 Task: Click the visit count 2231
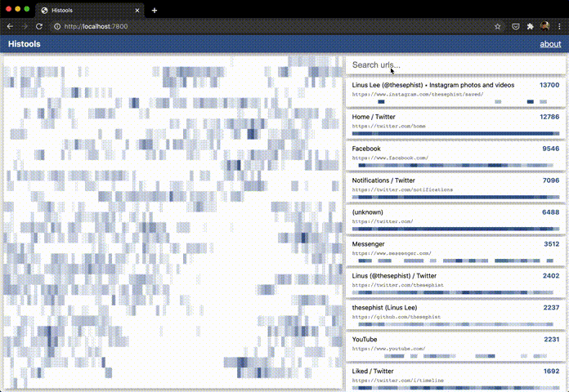(551, 340)
